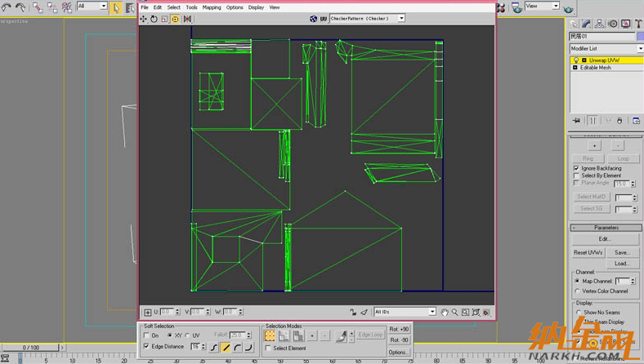Click the Mirror tool icon
The width and height of the screenshot is (644, 364).
tap(187, 19)
